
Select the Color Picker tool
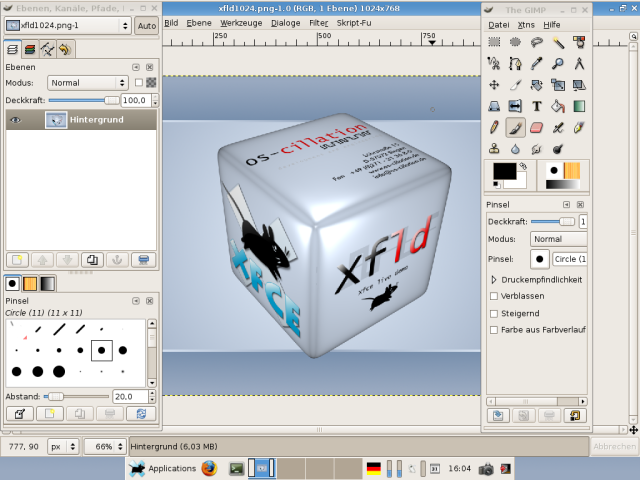tap(536, 63)
